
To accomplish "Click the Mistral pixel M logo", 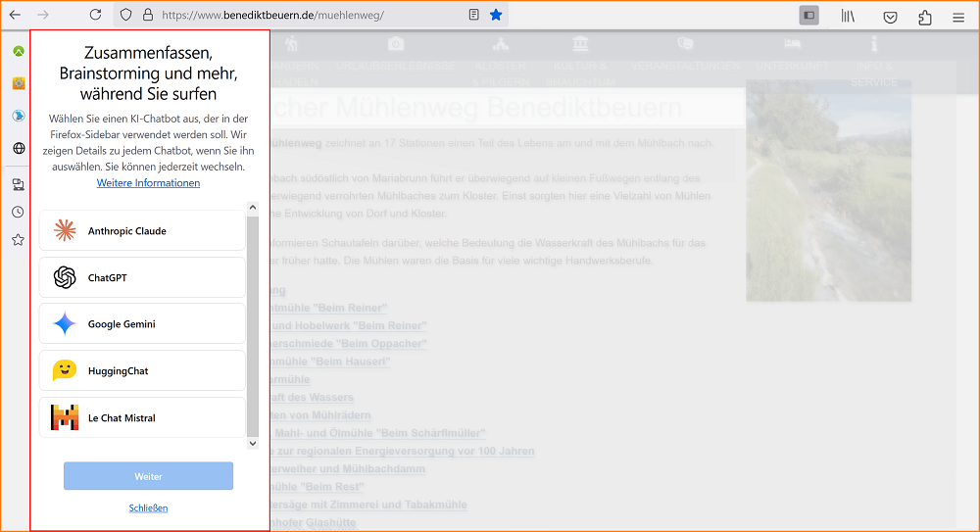I will point(65,417).
